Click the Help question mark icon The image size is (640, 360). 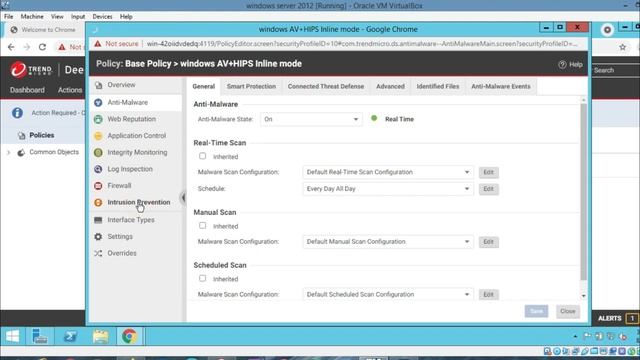coord(562,64)
